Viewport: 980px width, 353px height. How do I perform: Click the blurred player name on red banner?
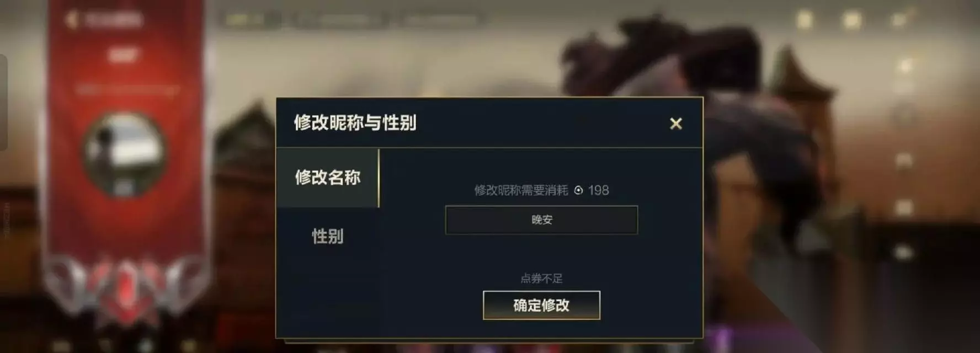(125, 54)
